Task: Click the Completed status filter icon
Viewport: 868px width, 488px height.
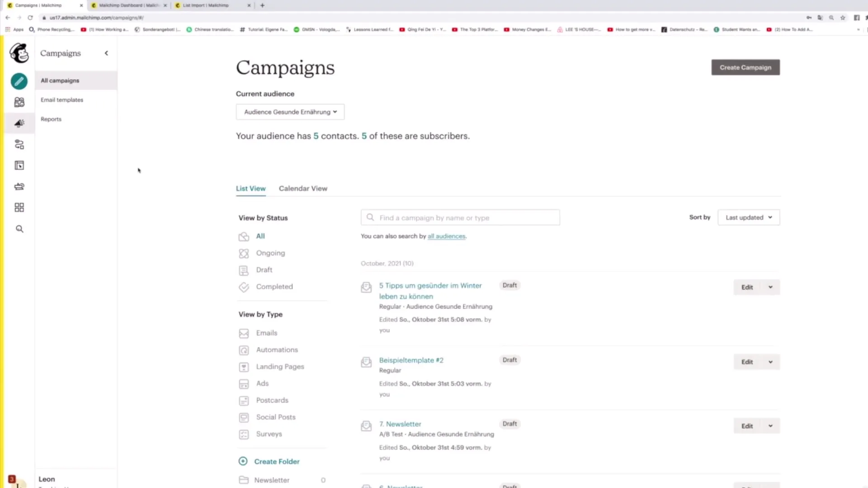Action: [x=243, y=286]
